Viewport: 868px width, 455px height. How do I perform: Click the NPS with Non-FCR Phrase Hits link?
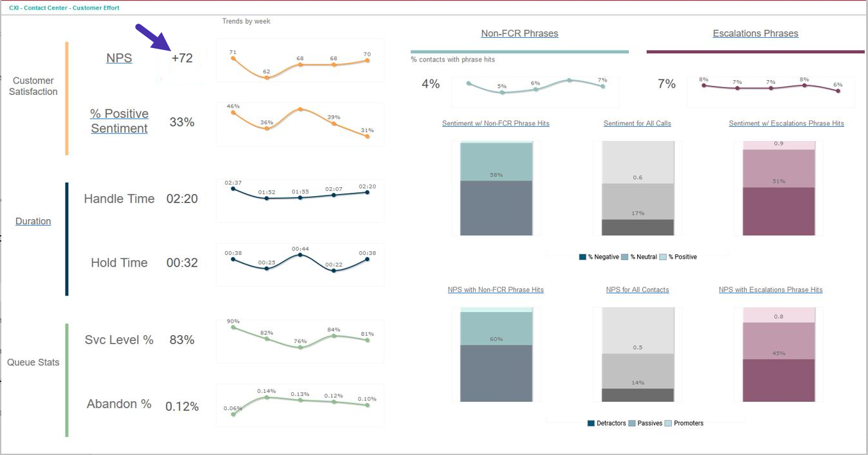click(496, 290)
